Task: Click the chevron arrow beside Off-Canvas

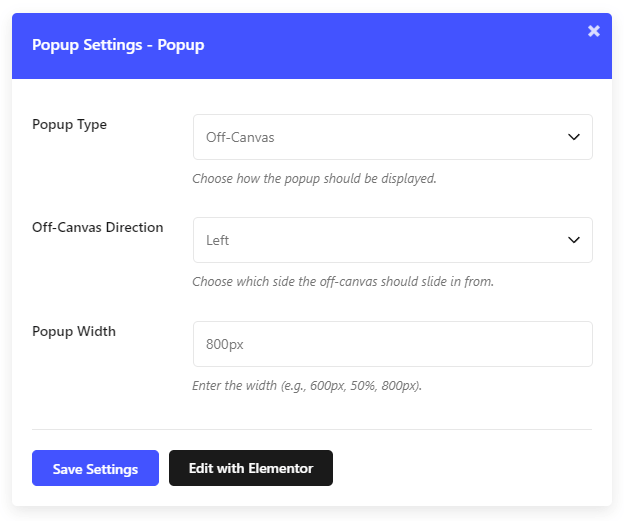Action: [x=573, y=137]
